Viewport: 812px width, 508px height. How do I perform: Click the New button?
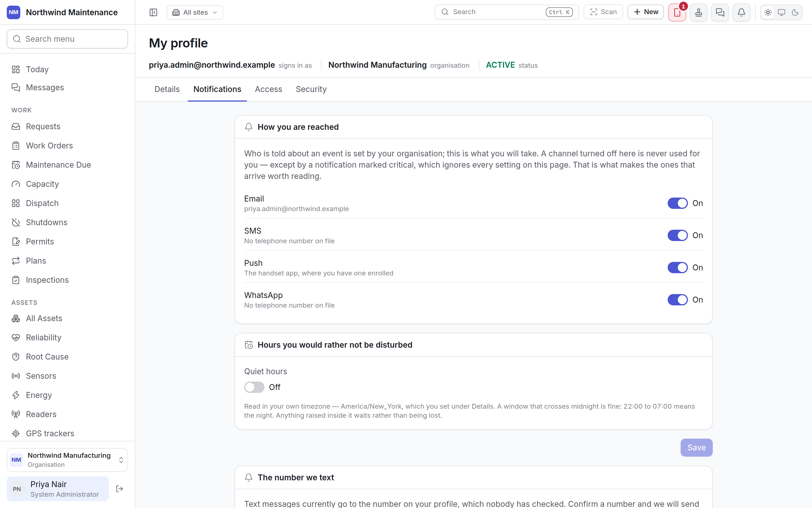pos(646,12)
